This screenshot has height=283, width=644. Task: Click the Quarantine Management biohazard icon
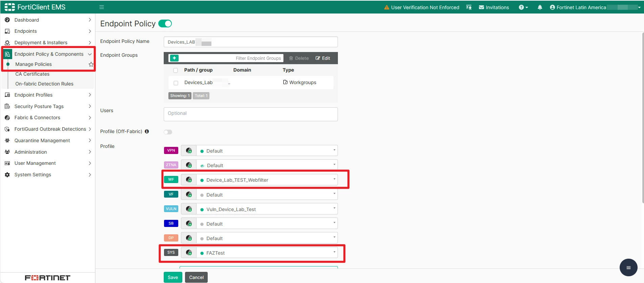[x=7, y=140]
